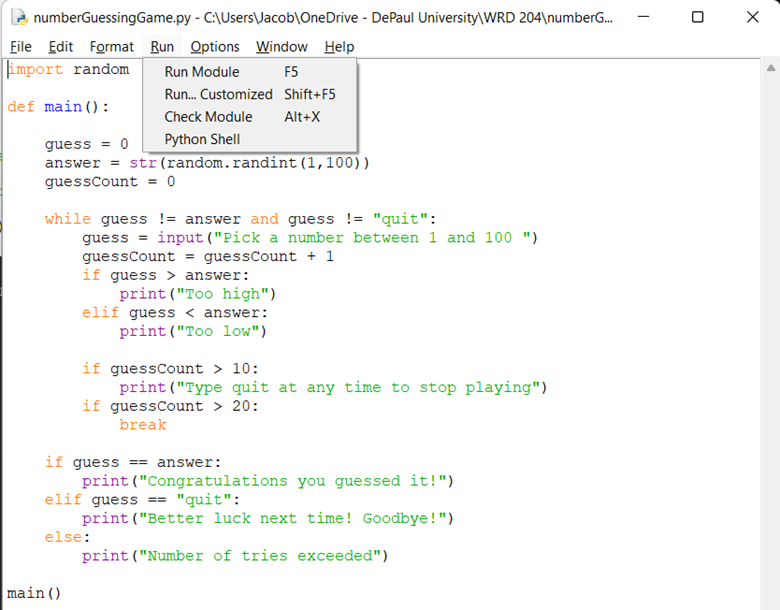Click the 'if guess > answer:' line

(166, 275)
